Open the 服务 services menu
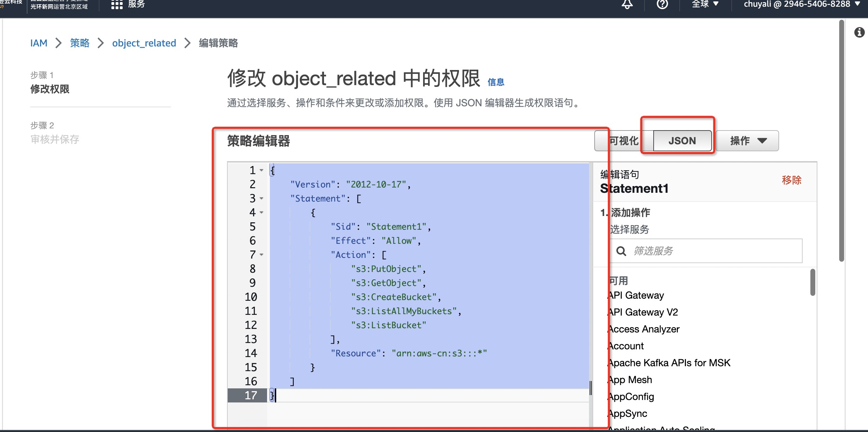 click(x=136, y=4)
